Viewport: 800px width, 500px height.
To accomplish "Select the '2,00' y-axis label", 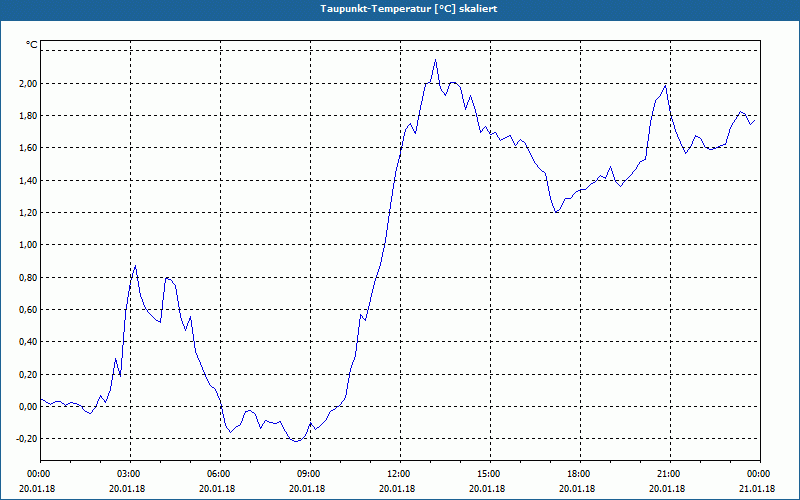I will (x=28, y=83).
